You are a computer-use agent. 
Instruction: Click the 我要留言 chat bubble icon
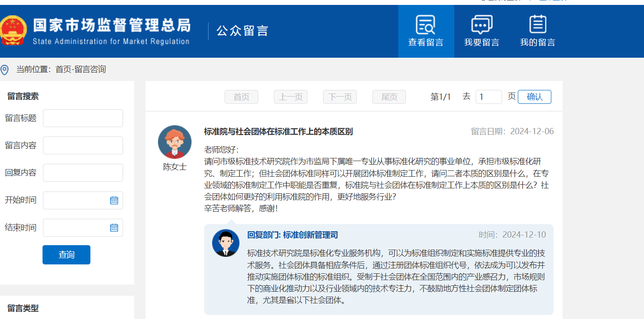(482, 25)
